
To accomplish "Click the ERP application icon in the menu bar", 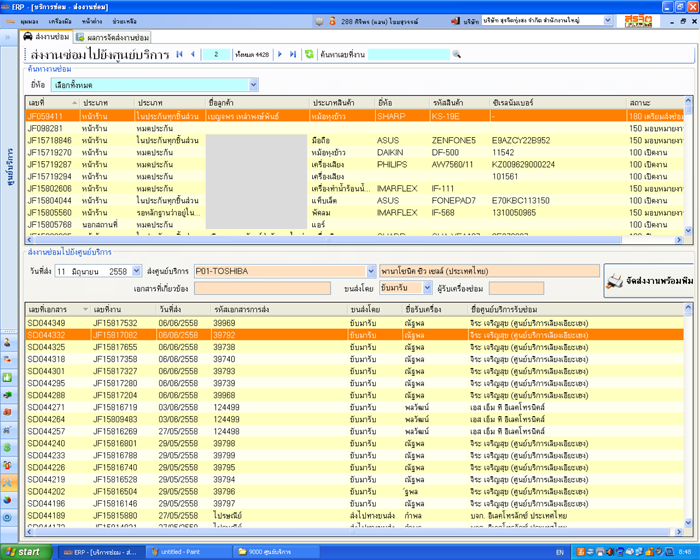I will pyautogui.click(x=10, y=21).
